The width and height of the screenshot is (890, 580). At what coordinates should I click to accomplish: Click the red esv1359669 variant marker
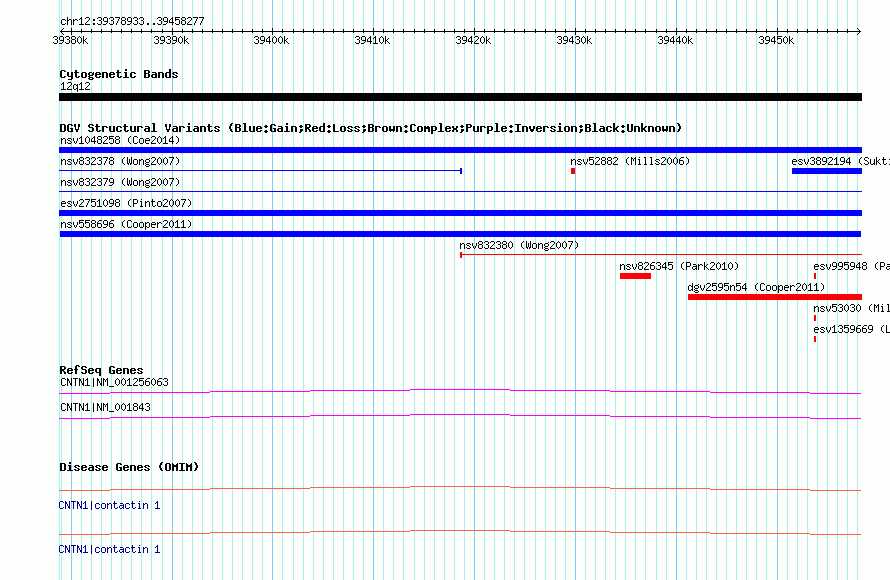pyautogui.click(x=815, y=339)
